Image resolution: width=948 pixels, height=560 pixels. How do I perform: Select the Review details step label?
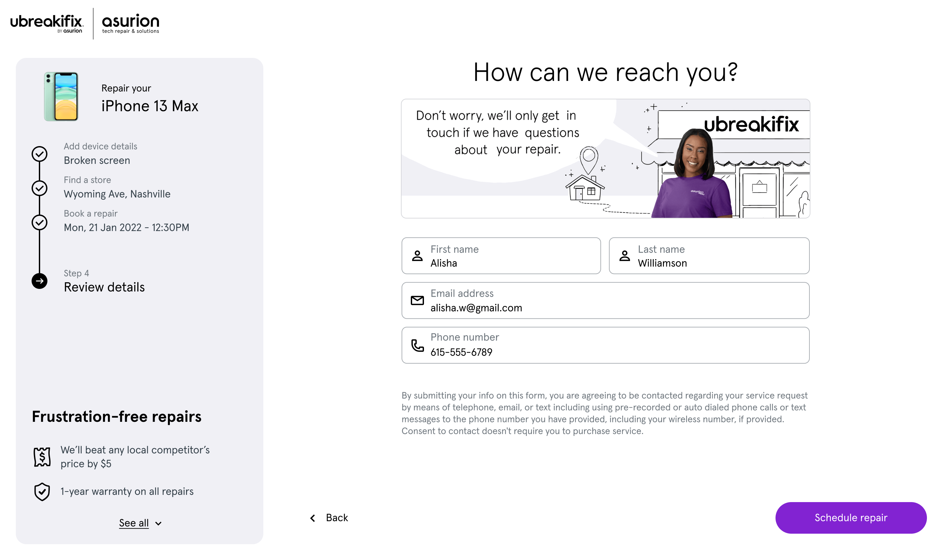(104, 287)
